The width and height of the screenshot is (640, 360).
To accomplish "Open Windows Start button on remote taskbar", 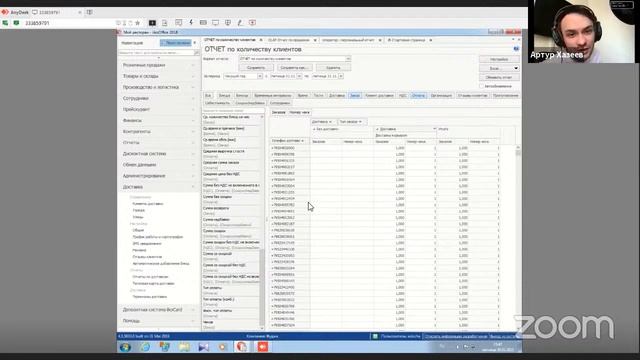I will 125,347.
